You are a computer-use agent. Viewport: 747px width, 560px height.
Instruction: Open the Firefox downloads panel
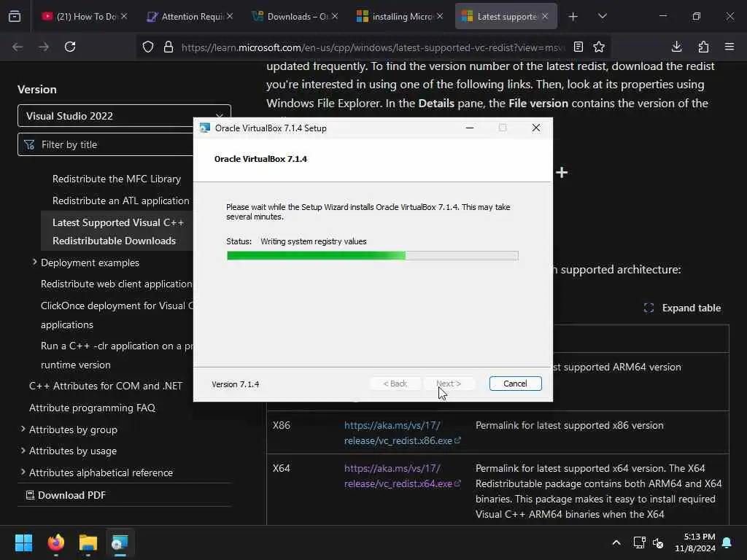[x=676, y=47]
